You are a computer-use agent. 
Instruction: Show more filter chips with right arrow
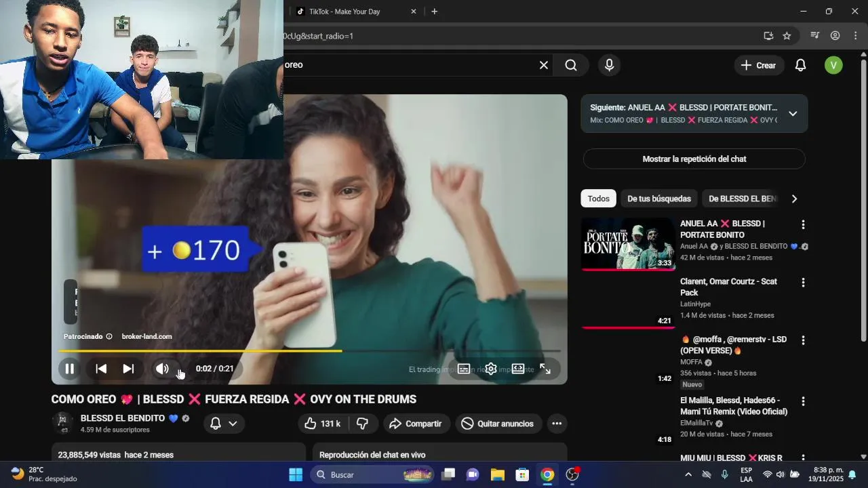tap(794, 199)
